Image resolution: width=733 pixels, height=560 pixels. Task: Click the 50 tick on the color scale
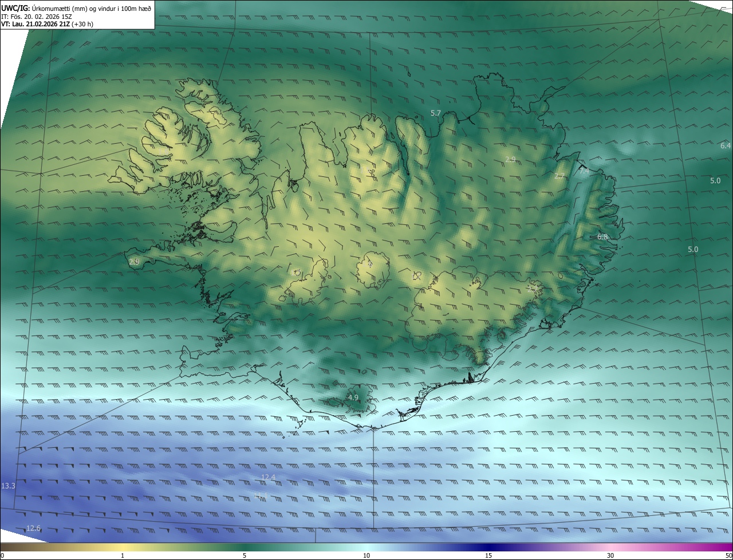coord(728,555)
